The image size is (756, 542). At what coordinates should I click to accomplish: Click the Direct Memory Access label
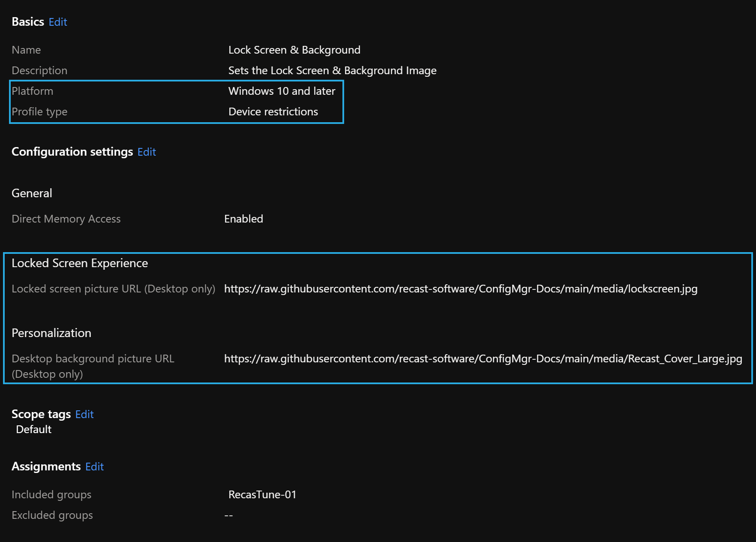[66, 219]
